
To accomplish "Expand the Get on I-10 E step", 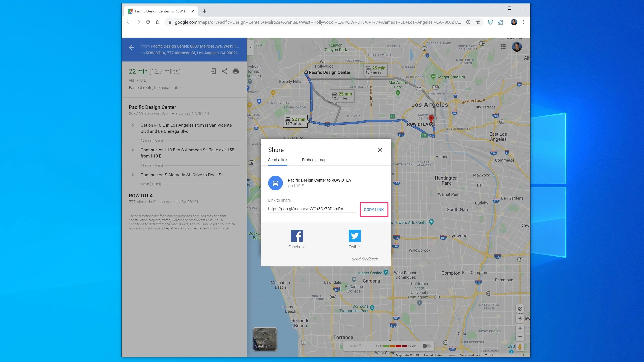I will (133, 125).
